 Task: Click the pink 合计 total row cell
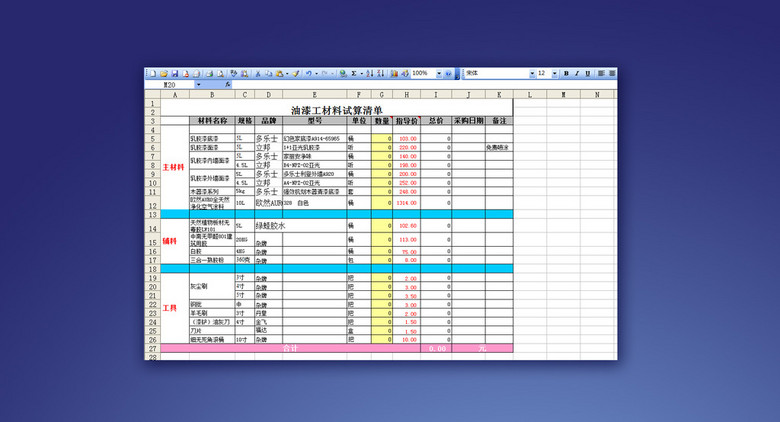coord(290,348)
